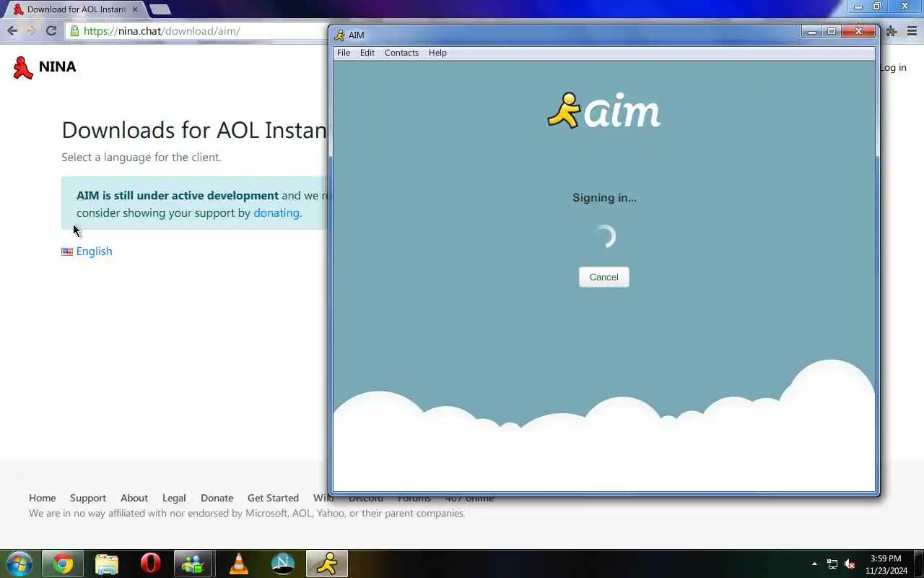Screen dimensions: 924x578
Task: Open the taskbar clock and date
Action: pyautogui.click(x=886, y=564)
